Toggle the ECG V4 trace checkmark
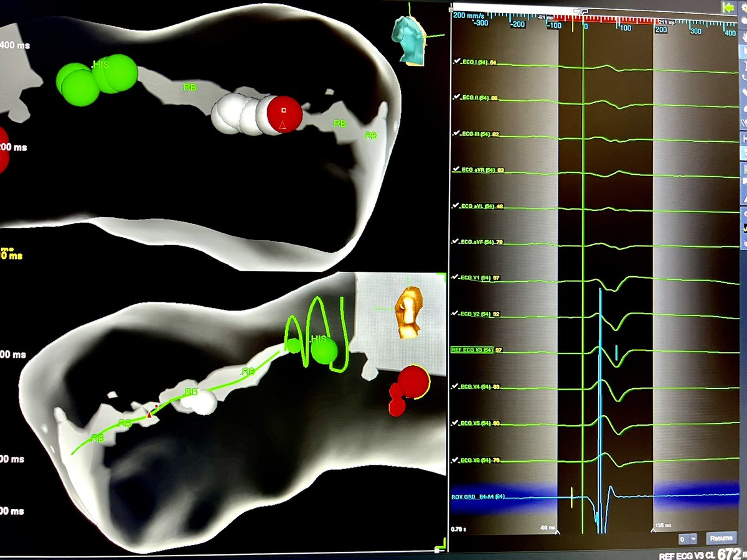The image size is (747, 560). tap(456, 387)
